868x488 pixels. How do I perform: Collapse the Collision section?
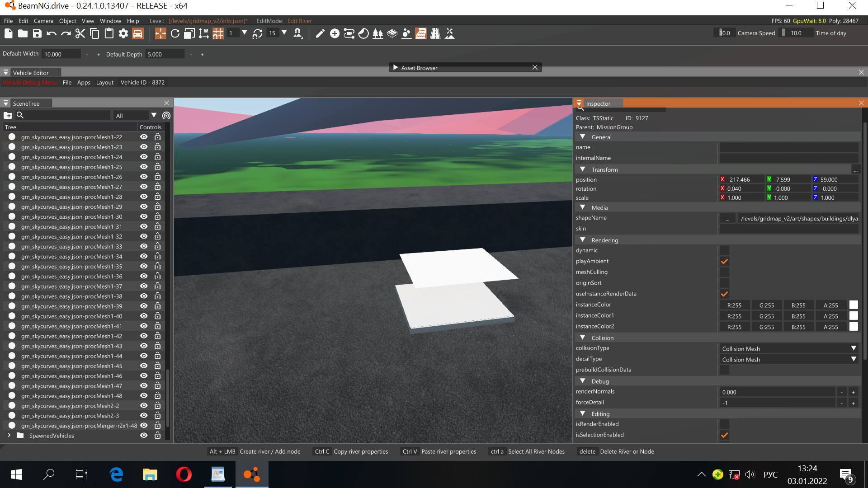(583, 338)
